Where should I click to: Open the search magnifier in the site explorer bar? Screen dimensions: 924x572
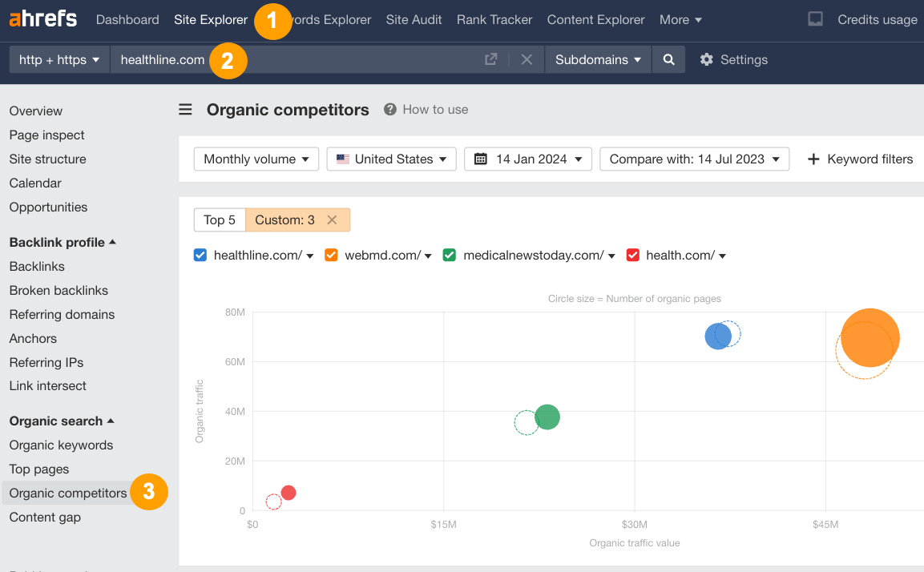click(668, 59)
